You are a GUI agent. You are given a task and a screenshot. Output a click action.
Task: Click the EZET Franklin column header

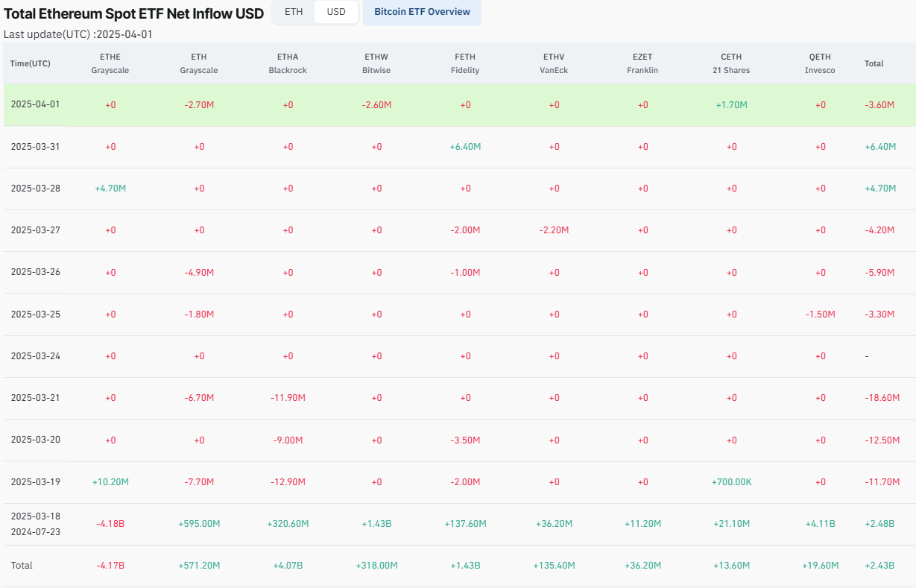point(642,63)
